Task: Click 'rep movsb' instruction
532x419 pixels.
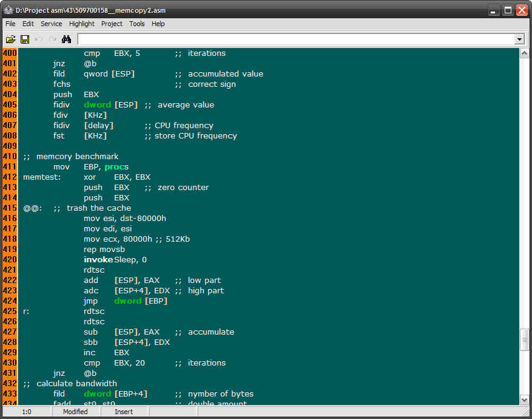Action: [x=104, y=250]
